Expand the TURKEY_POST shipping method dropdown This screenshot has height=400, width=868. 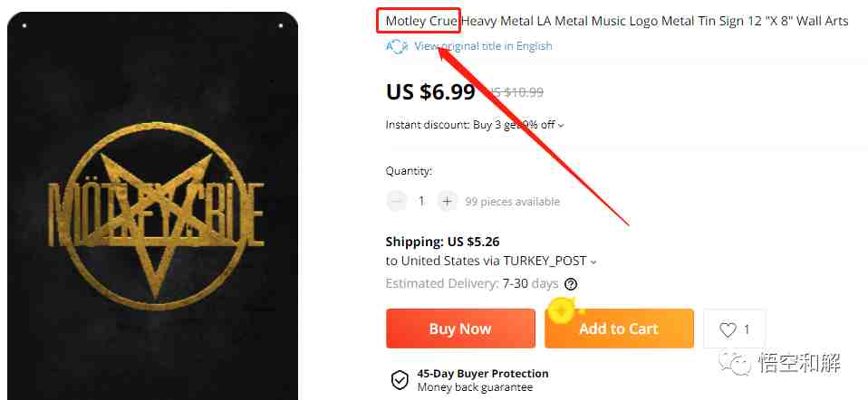point(593,262)
